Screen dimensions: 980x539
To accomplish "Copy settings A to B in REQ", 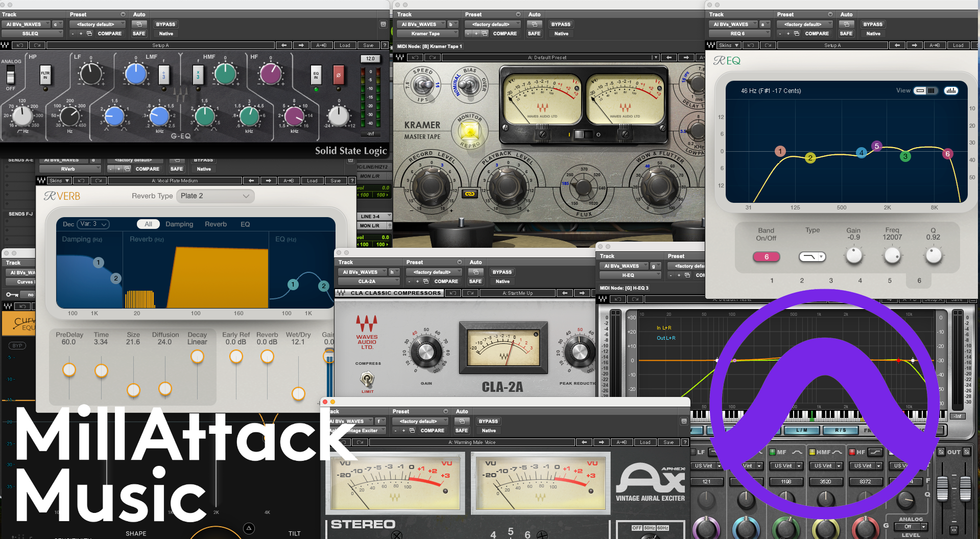I will [x=935, y=45].
